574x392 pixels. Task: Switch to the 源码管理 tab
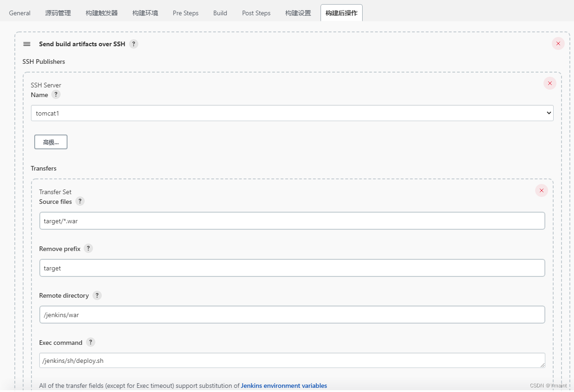click(x=58, y=13)
